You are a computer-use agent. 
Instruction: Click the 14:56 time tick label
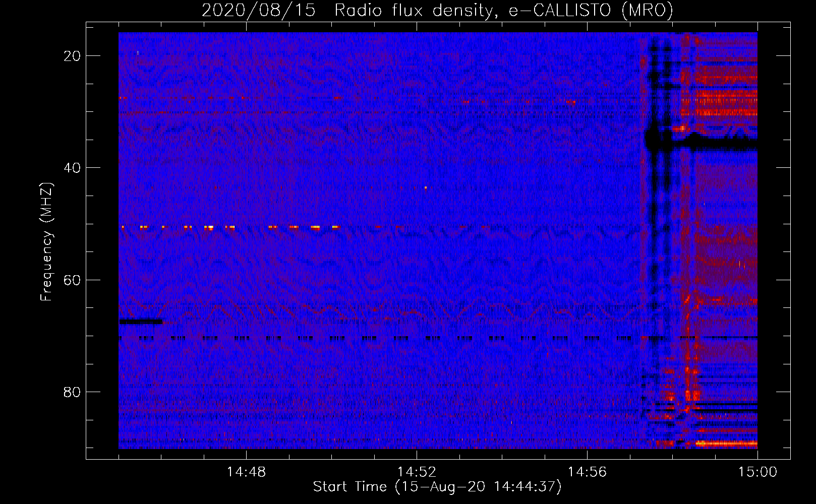pos(587,472)
